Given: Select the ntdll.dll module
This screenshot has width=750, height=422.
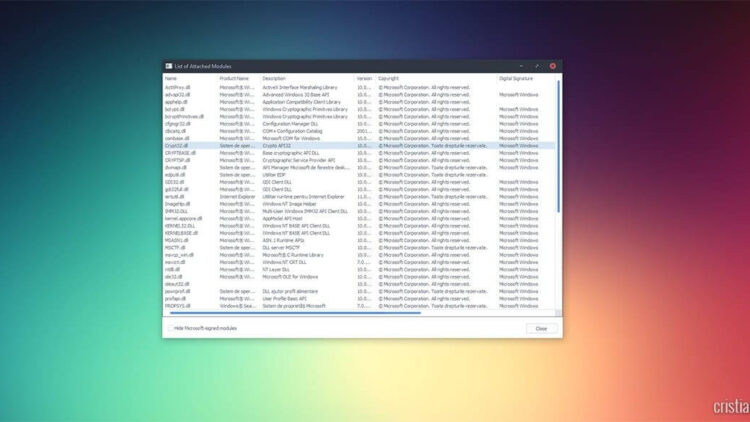Looking at the screenshot, I should pos(173,269).
